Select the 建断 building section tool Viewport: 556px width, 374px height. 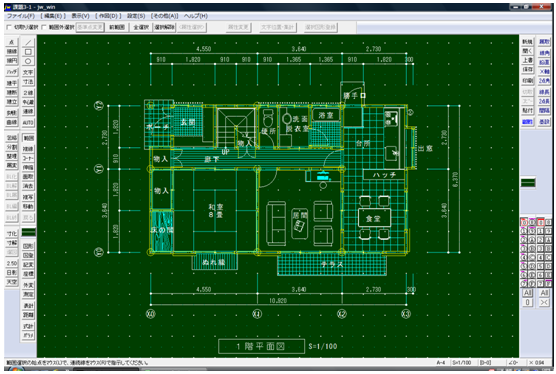(x=12, y=93)
